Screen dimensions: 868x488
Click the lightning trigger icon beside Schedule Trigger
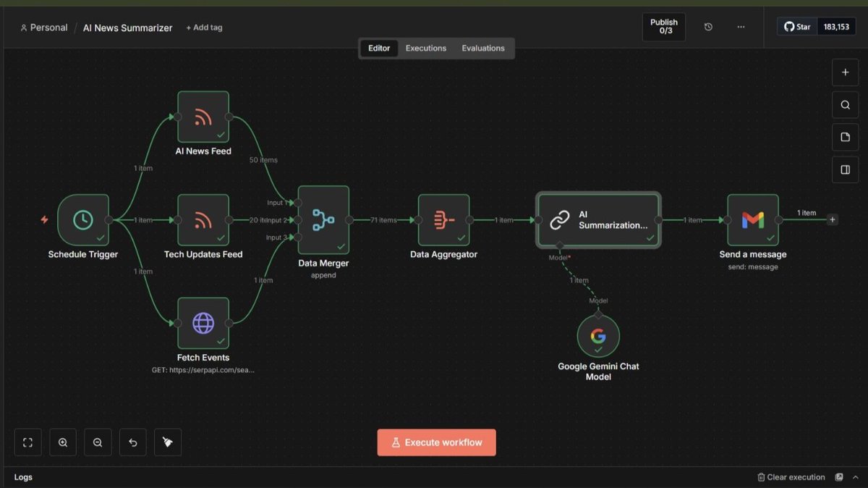coord(45,219)
